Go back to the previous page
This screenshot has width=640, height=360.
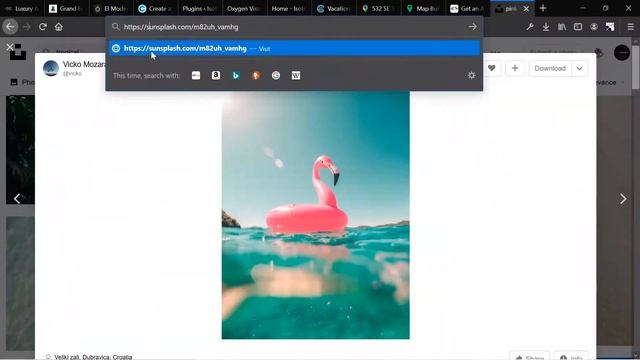(10, 27)
